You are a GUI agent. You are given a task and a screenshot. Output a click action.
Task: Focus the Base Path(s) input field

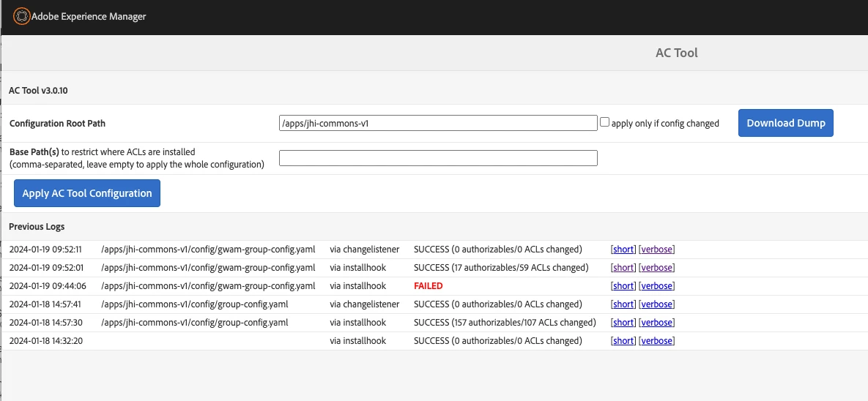click(438, 158)
